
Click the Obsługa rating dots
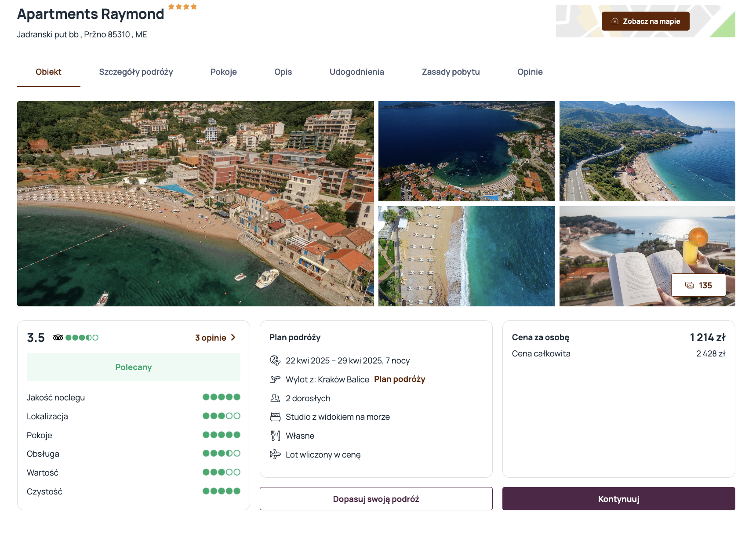[221, 453]
